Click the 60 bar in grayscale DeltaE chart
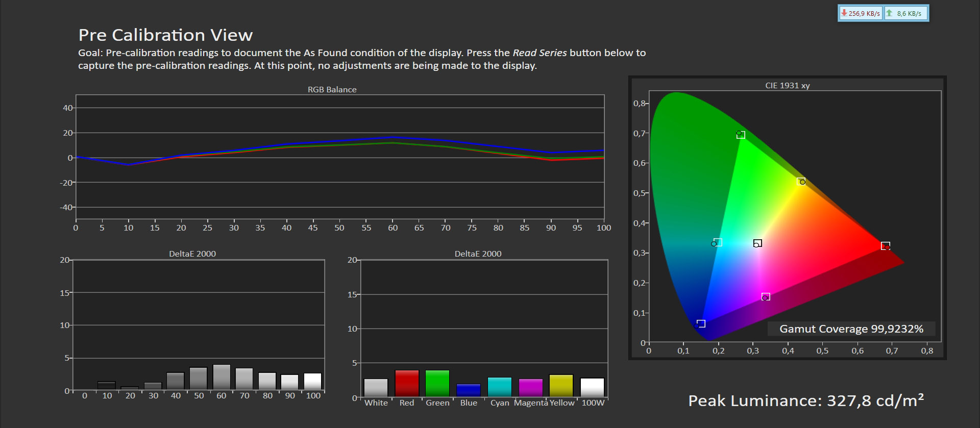Screen dimensions: 980x428 [222, 377]
